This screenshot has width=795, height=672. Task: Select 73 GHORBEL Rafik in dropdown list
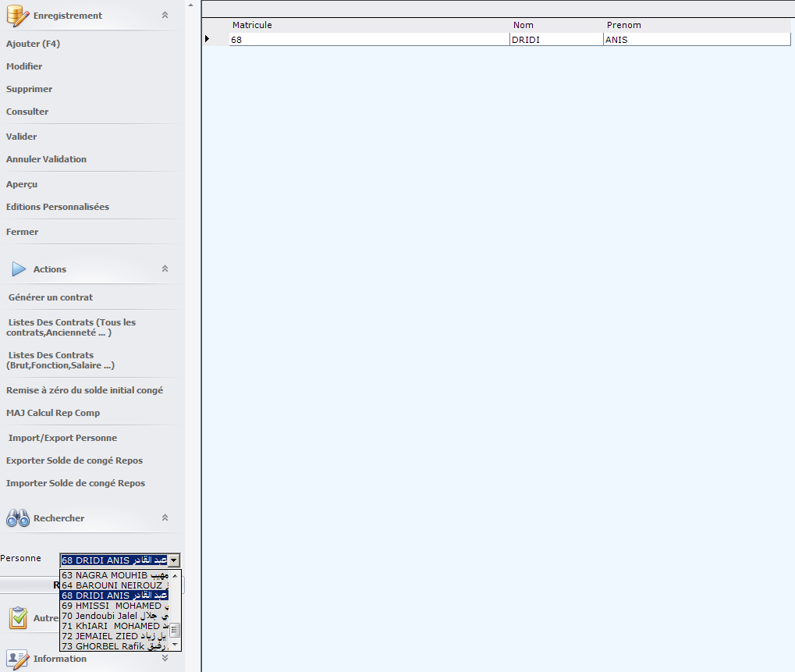115,646
